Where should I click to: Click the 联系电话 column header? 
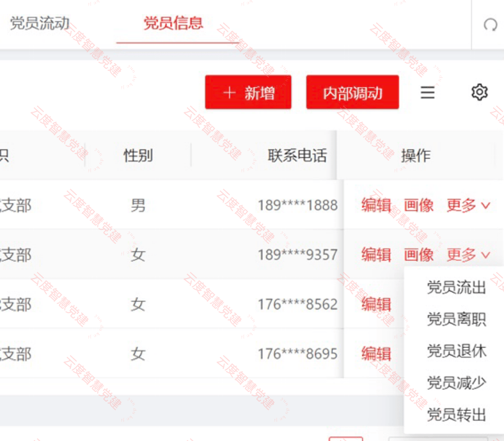click(297, 156)
